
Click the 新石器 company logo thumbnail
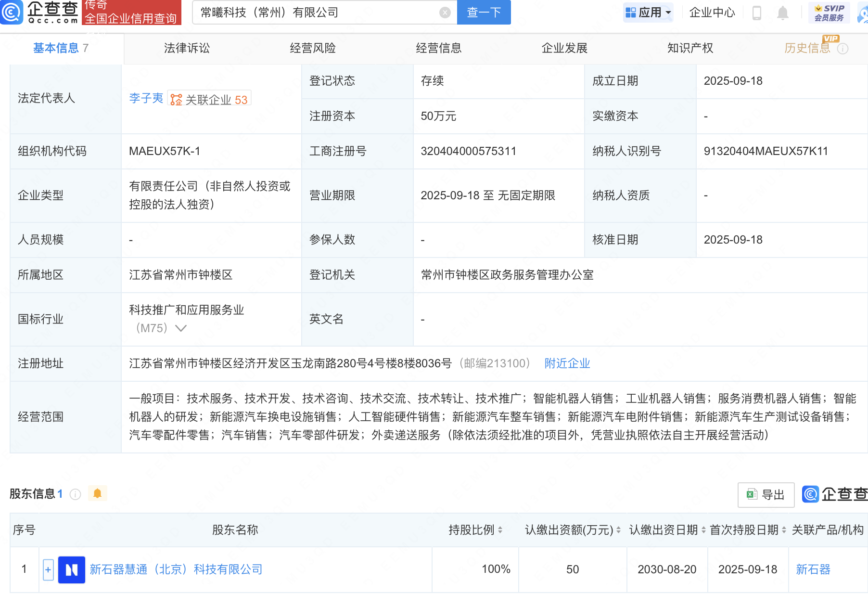pyautogui.click(x=72, y=570)
